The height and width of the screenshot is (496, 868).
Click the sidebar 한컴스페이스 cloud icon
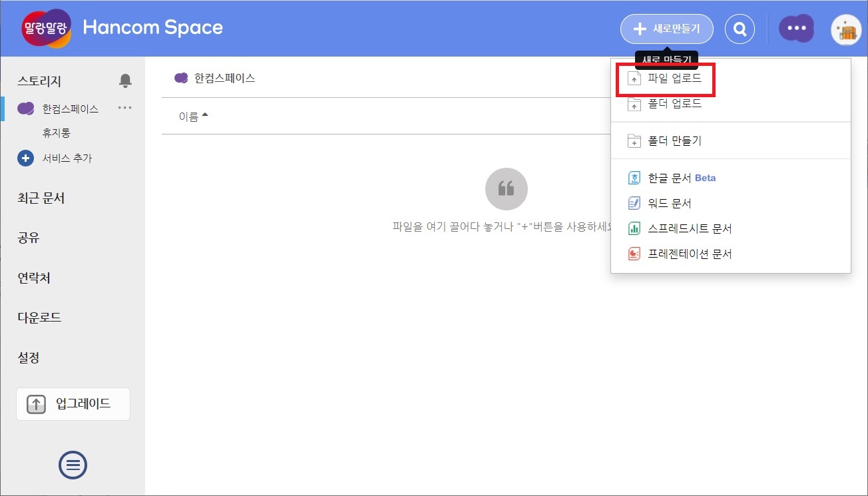point(25,109)
